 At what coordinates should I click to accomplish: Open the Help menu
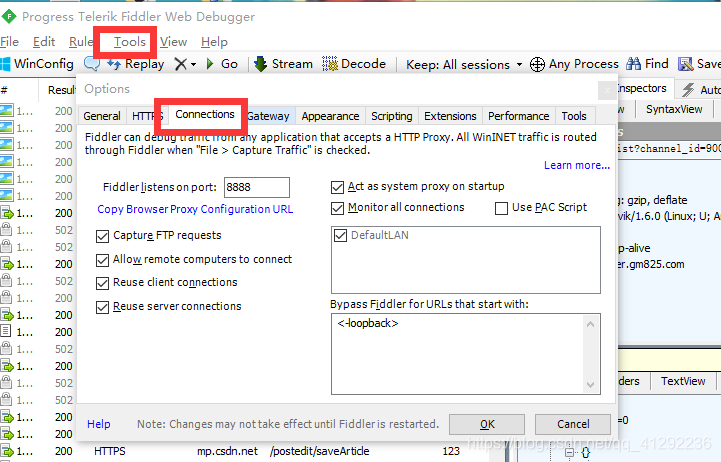point(214,42)
